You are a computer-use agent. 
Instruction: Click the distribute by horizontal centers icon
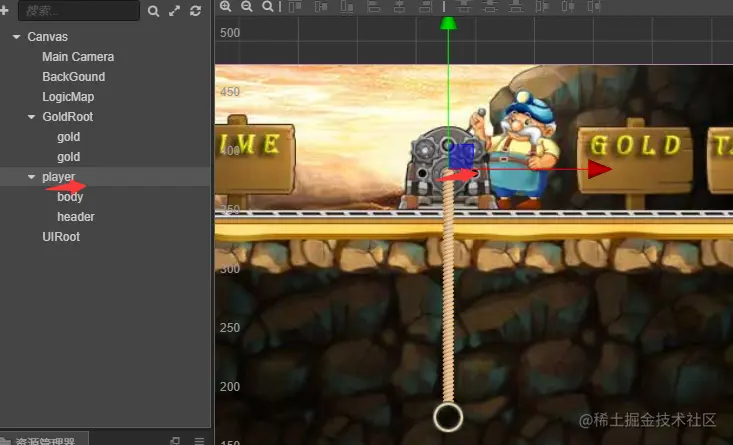[568, 6]
